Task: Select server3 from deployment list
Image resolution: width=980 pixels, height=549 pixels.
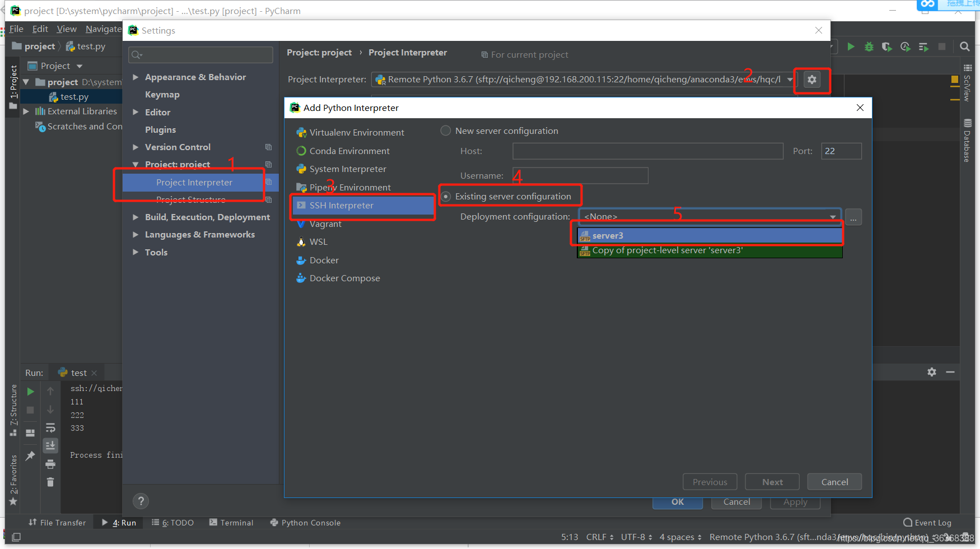Action: tap(710, 236)
